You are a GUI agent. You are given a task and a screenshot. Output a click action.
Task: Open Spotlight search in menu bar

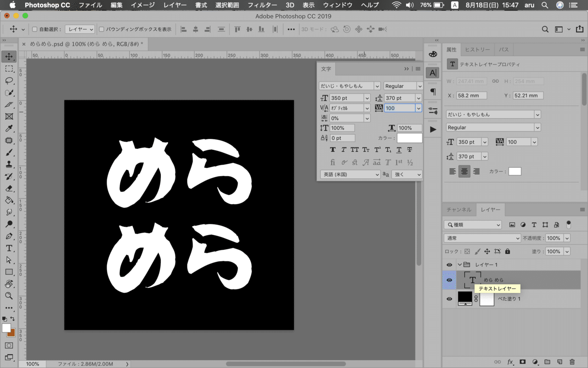(545, 5)
